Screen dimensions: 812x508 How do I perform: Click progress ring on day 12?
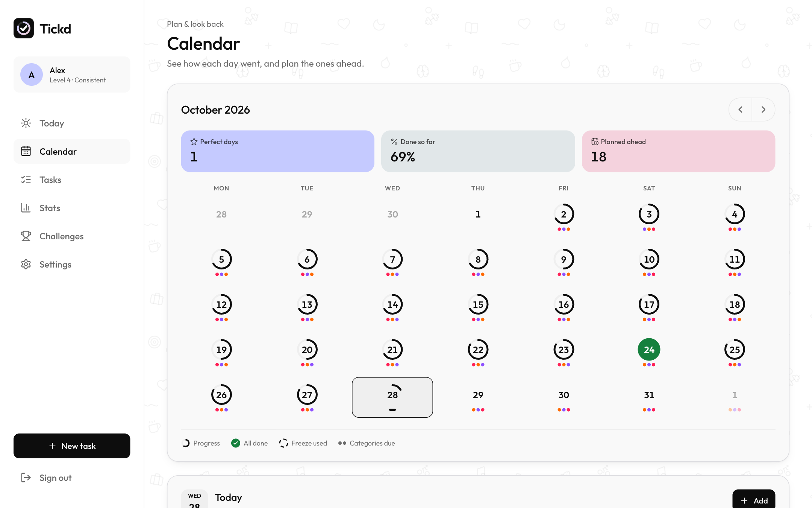pos(221,304)
